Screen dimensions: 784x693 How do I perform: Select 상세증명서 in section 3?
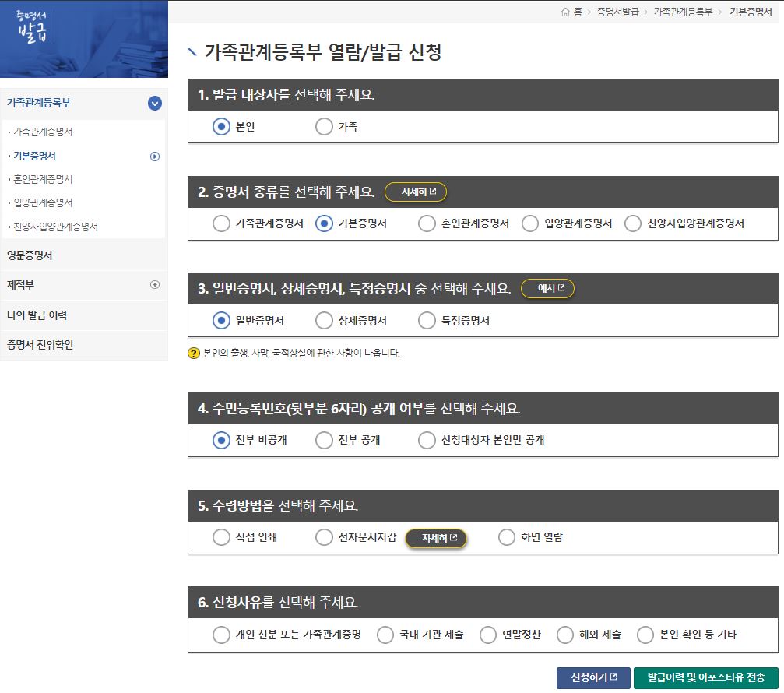322,319
